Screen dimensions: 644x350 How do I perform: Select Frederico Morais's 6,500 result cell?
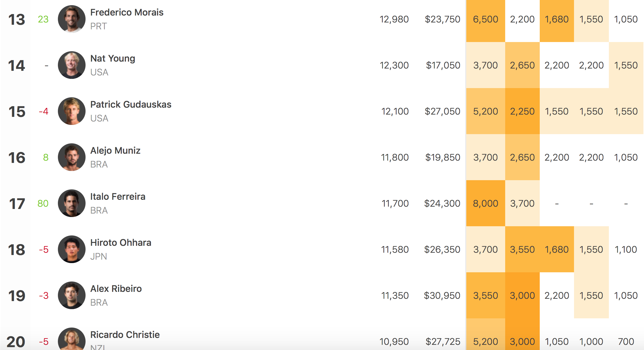(x=486, y=19)
